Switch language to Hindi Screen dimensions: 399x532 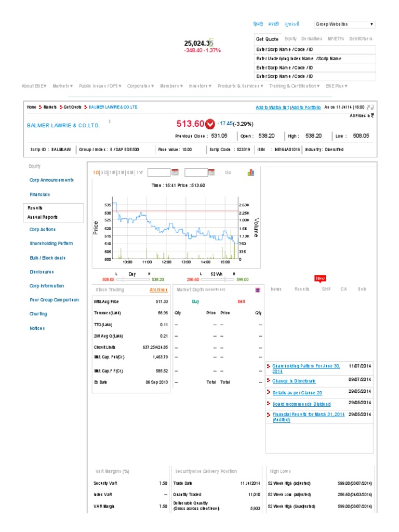click(x=258, y=24)
